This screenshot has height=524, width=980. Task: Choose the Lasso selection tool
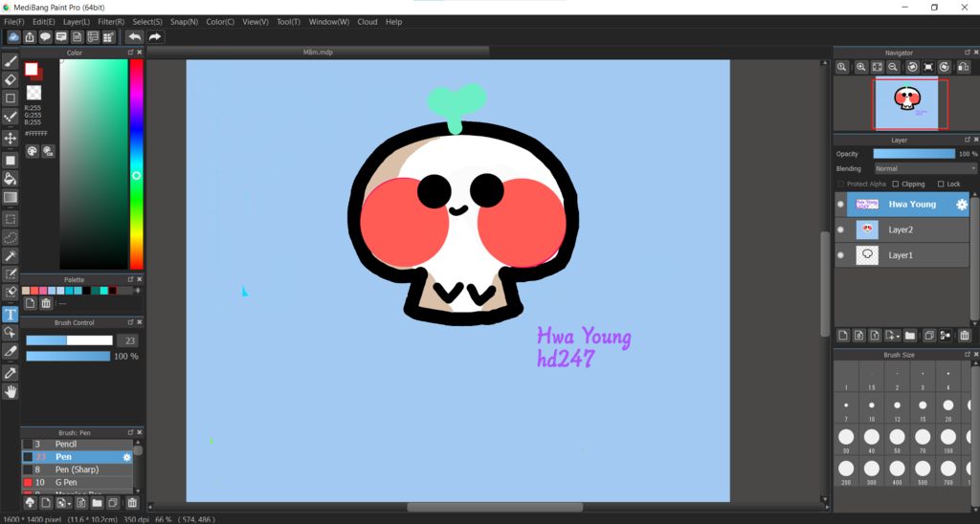[x=10, y=237]
